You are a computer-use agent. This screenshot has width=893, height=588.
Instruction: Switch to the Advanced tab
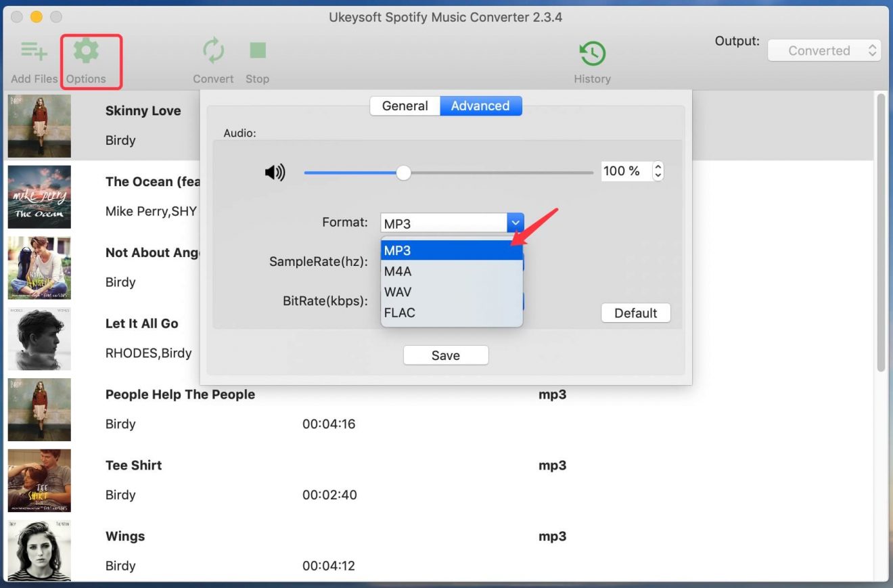pyautogui.click(x=480, y=106)
